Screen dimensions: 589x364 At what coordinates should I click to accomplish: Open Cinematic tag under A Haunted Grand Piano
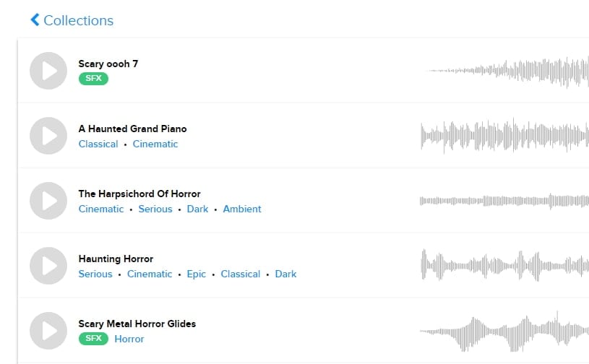pyautogui.click(x=155, y=144)
